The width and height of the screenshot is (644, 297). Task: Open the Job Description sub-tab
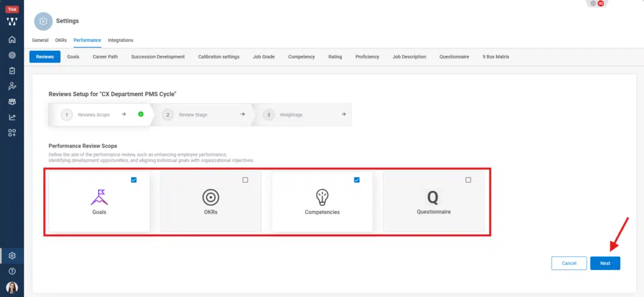click(409, 57)
